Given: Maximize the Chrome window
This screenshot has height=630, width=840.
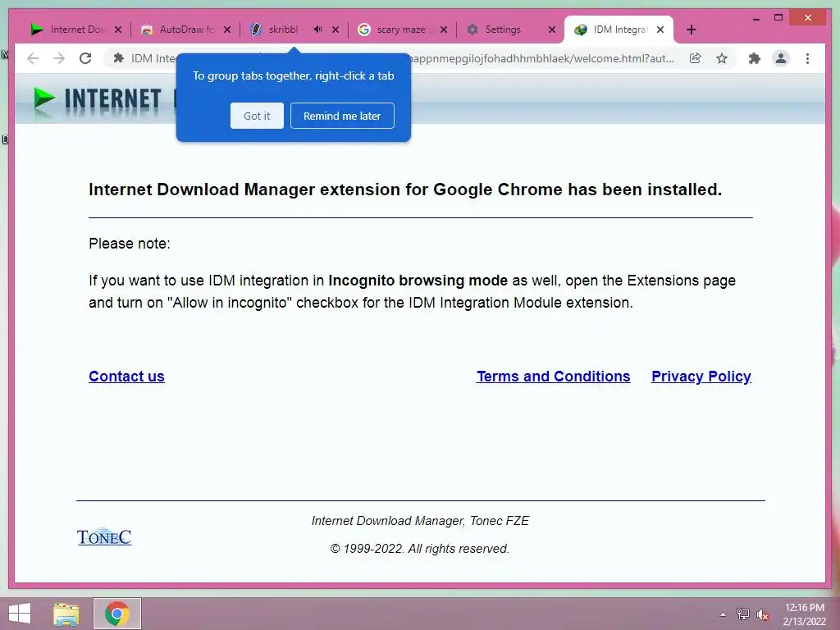Looking at the screenshot, I should [x=778, y=18].
